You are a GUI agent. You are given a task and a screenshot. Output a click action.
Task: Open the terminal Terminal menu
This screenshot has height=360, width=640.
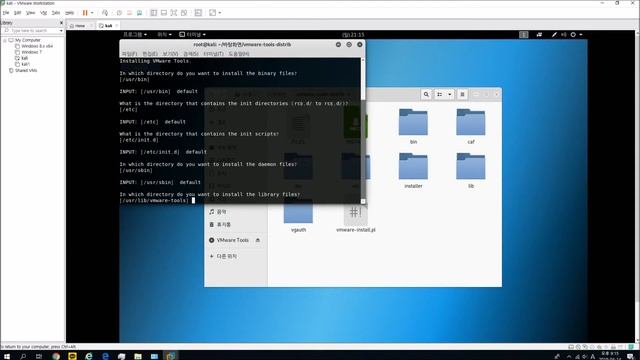click(x=213, y=54)
